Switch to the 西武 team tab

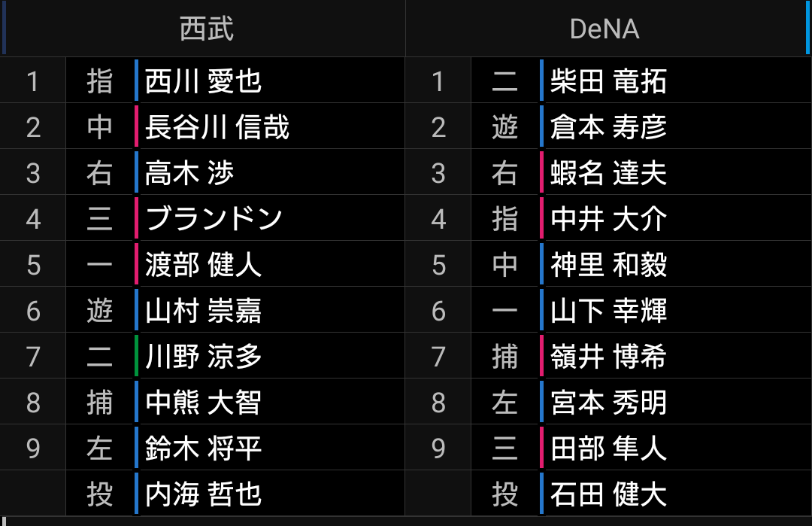coord(206,29)
